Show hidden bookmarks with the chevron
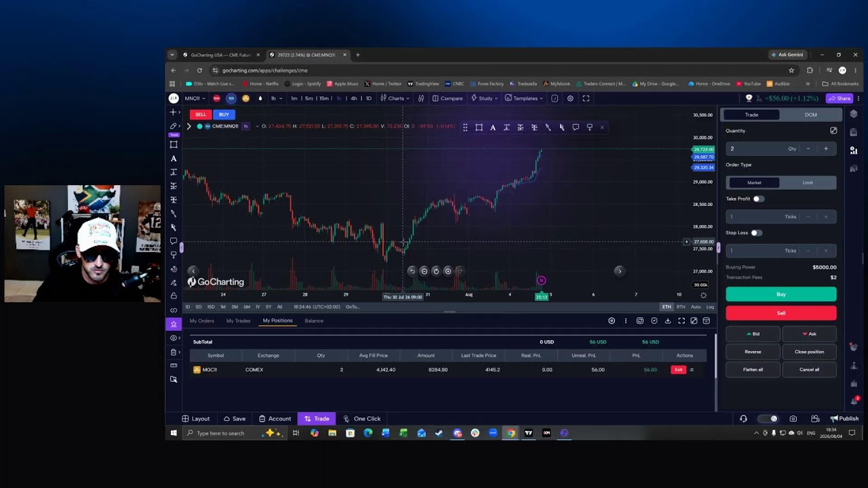Viewport: 868px width, 488px height. (808, 84)
